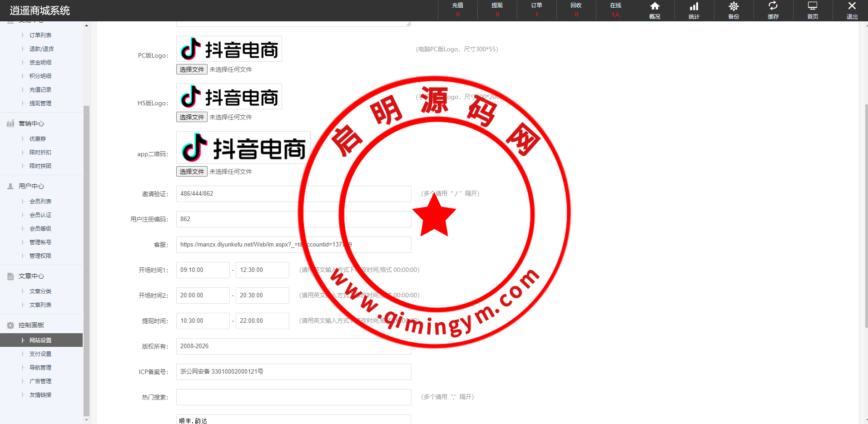Screen dimensions: 868x424
Task: Expand the 用户中心 sidebar section
Action: click(31, 186)
